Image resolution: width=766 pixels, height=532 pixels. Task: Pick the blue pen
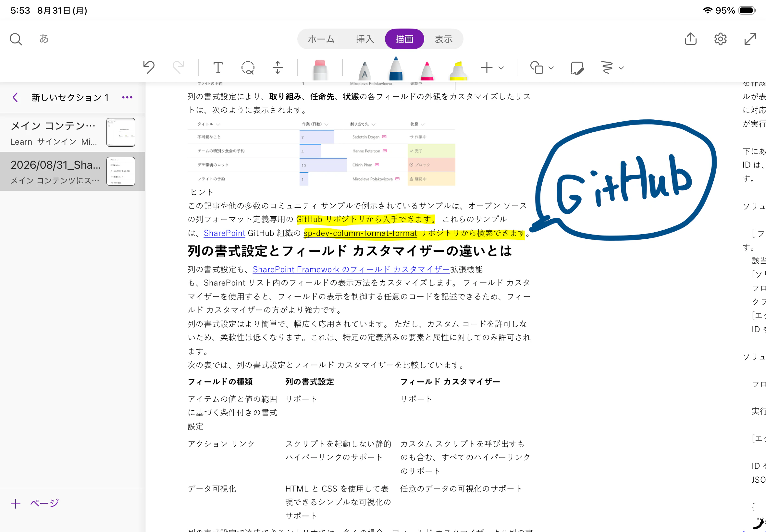pyautogui.click(x=396, y=68)
